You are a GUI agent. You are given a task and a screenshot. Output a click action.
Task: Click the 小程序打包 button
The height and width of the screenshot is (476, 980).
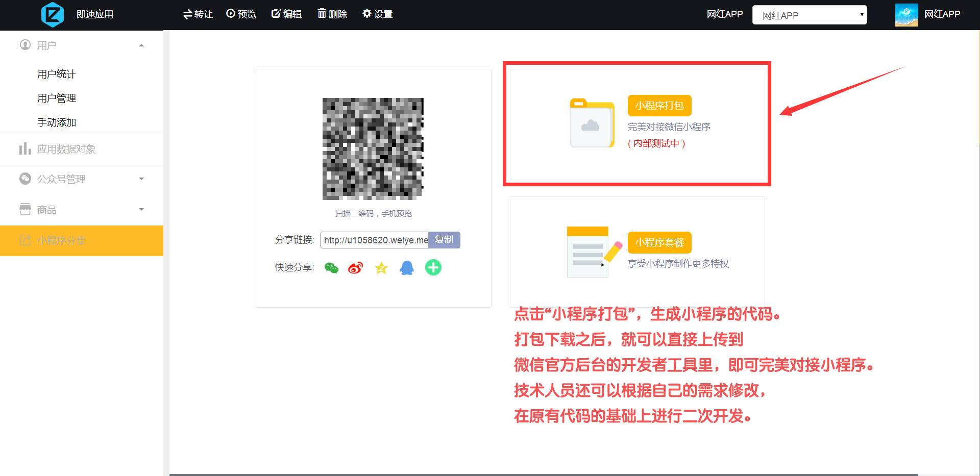coord(659,106)
